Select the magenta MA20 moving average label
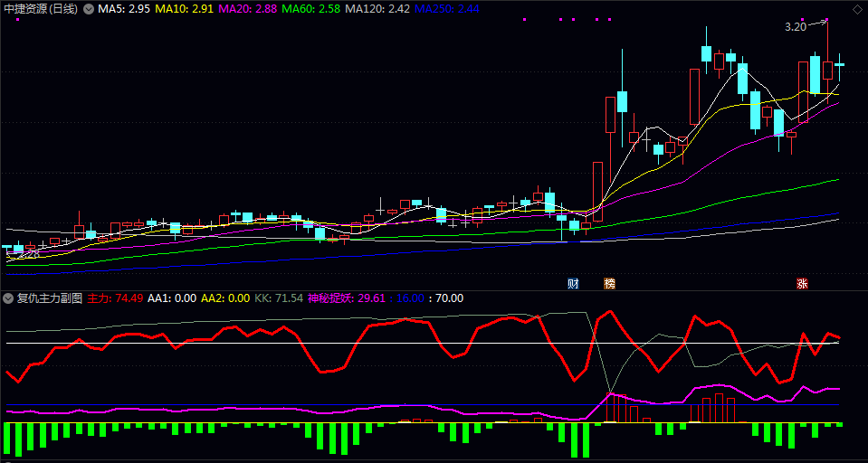Image resolution: width=868 pixels, height=463 pixels. click(248, 8)
